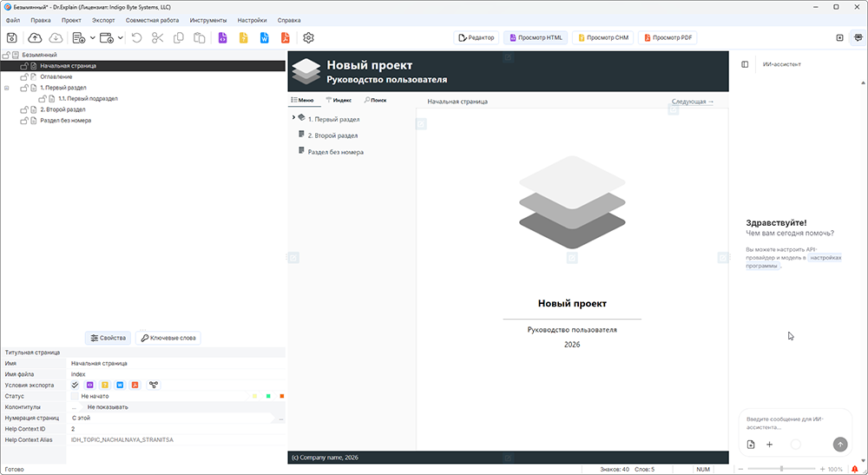868x475 pixels.
Task: Select the yellow status swatch
Action: click(254, 396)
